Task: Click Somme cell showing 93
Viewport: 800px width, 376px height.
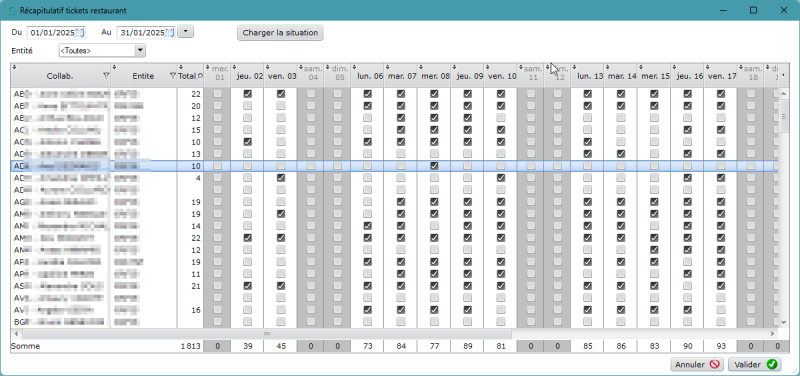Action: [720, 346]
